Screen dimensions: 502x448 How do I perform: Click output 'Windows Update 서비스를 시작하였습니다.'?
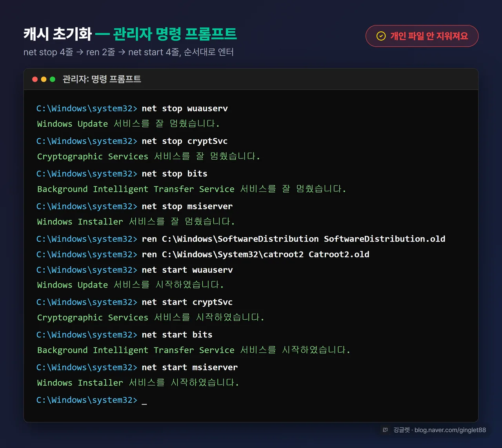[x=131, y=285]
